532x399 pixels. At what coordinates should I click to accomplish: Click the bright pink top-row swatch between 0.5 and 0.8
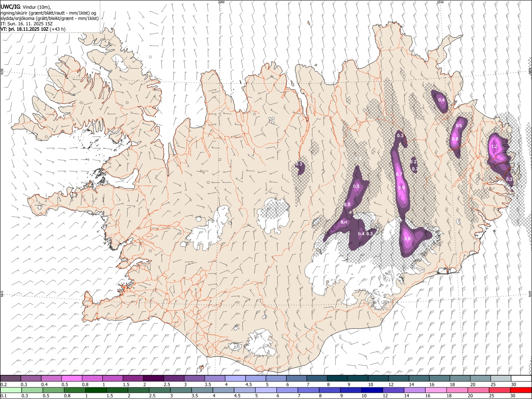[x=72, y=379]
